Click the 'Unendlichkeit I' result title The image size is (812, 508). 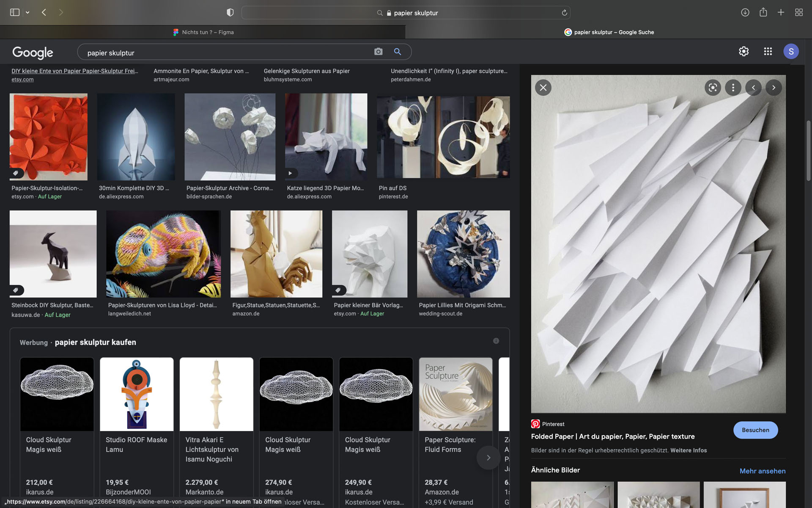(x=449, y=71)
